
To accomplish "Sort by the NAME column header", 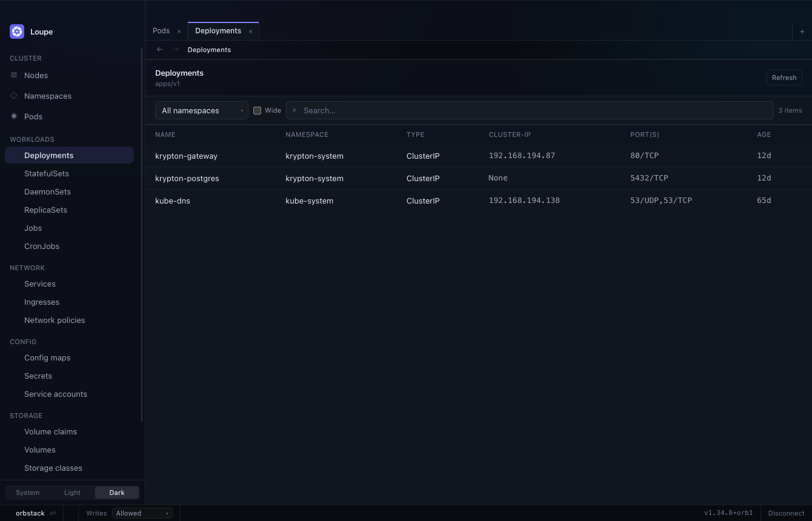I will (x=165, y=134).
